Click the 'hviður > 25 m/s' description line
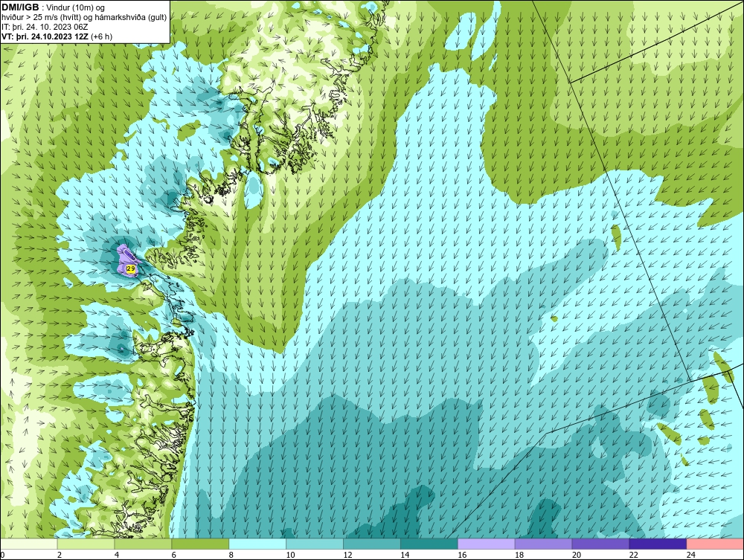Viewport: 744px width, 560px height. pos(84,18)
